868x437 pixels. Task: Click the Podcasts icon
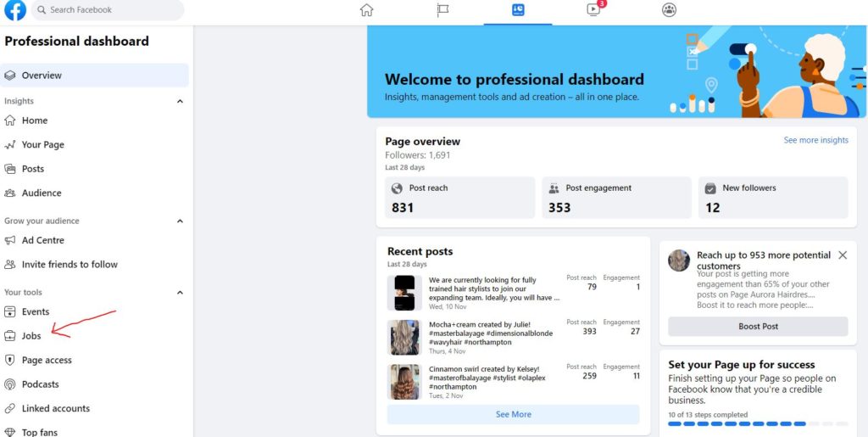[x=9, y=384]
